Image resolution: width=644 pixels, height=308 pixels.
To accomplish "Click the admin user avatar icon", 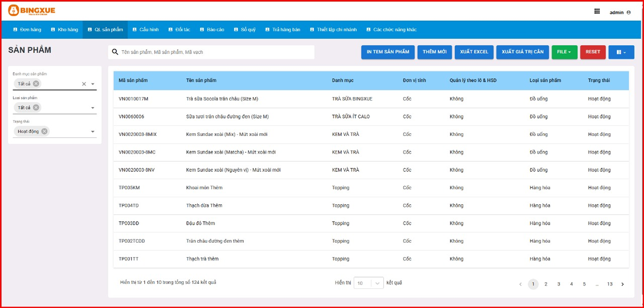I will [x=629, y=13].
